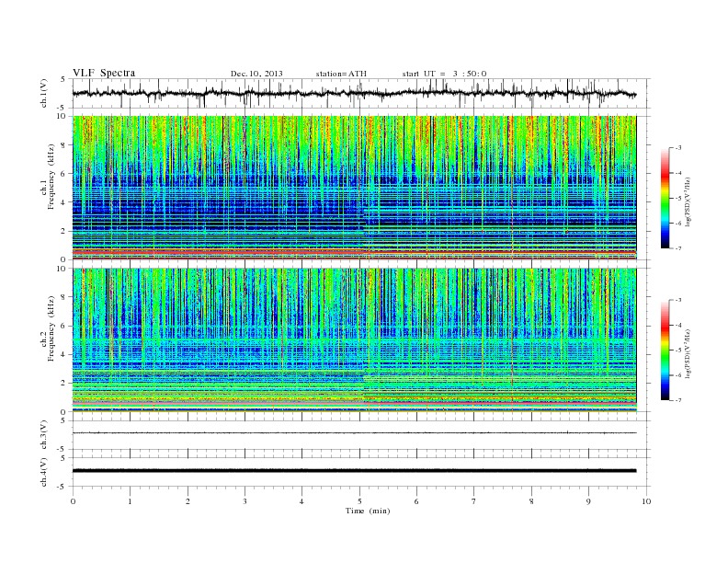This screenshot has width=728, height=563.
Task: Click the '7' tick on Time axis
Action: pos(474,501)
